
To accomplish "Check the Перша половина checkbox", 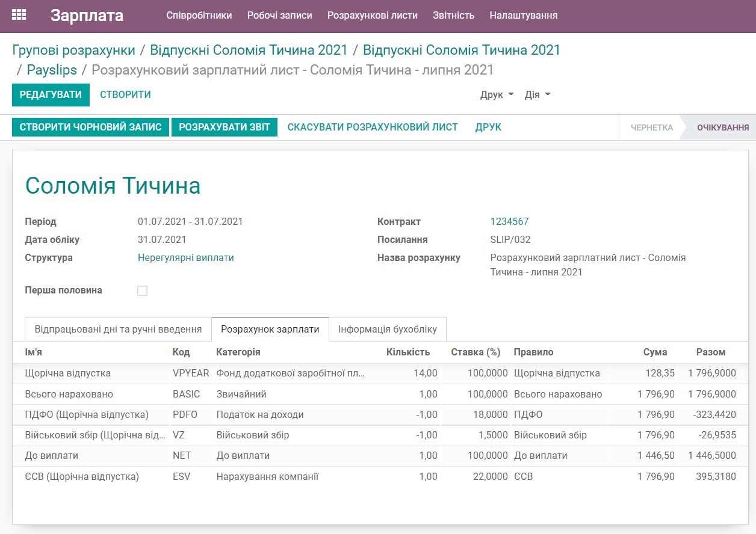I will tap(142, 290).
